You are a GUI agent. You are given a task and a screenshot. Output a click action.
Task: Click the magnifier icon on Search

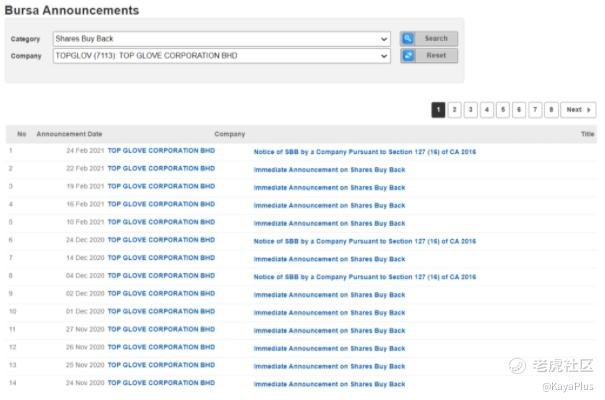(408, 39)
